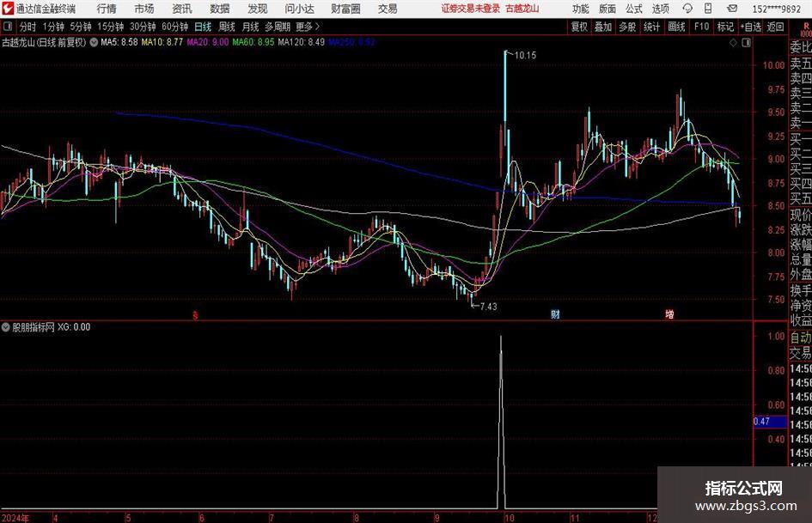Image resolution: width=812 pixels, height=523 pixels.
Task: Open dropdown arrow next to 古越龙山(日线 前复权)
Action: pos(94,42)
